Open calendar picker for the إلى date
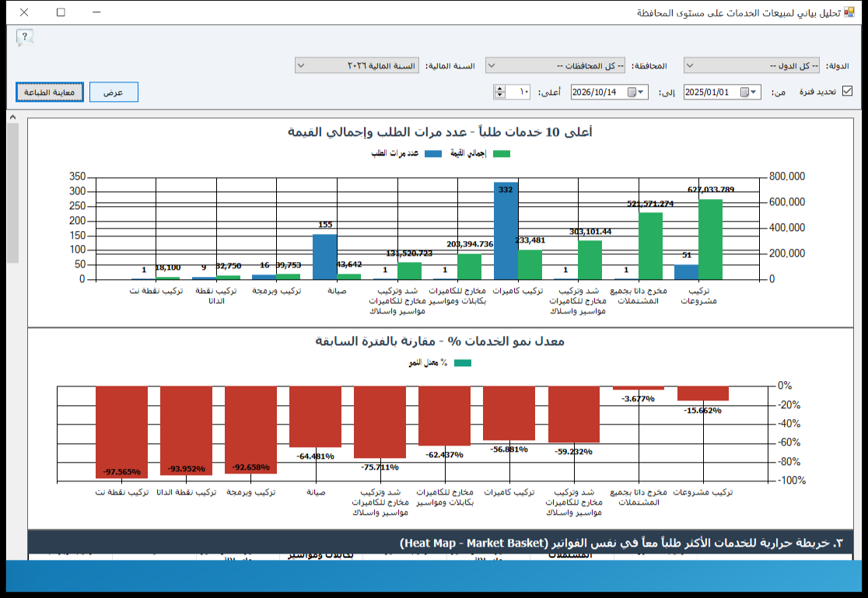This screenshot has width=868, height=598. [635, 92]
